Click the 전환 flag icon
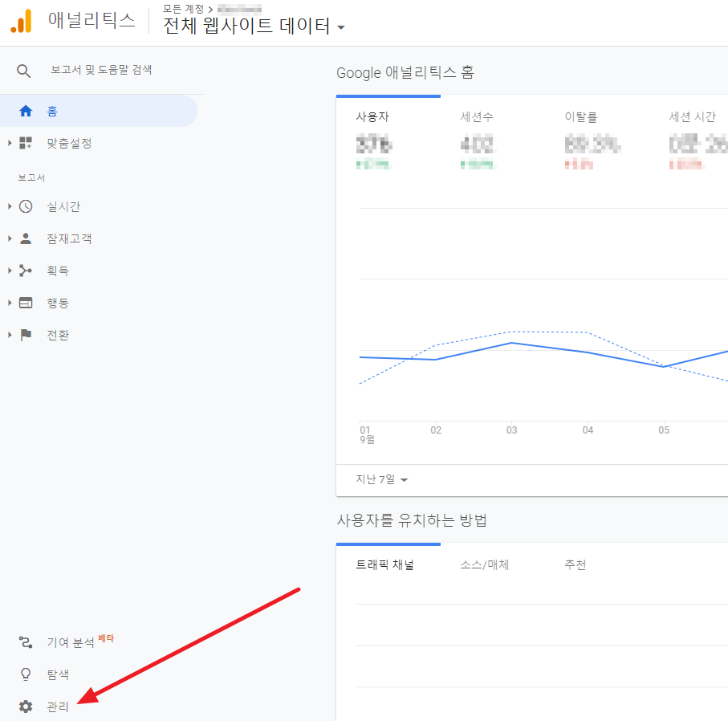The image size is (728, 721). (26, 335)
